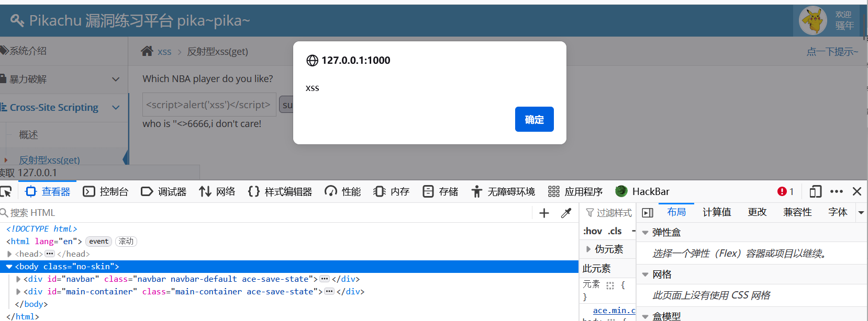
Task: Open the xss breadcrumb link
Action: point(164,52)
